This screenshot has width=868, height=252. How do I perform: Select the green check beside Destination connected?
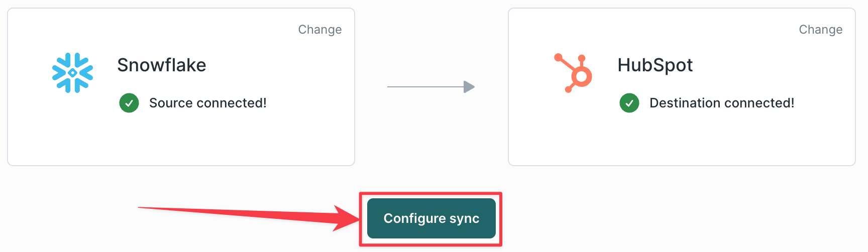point(629,103)
